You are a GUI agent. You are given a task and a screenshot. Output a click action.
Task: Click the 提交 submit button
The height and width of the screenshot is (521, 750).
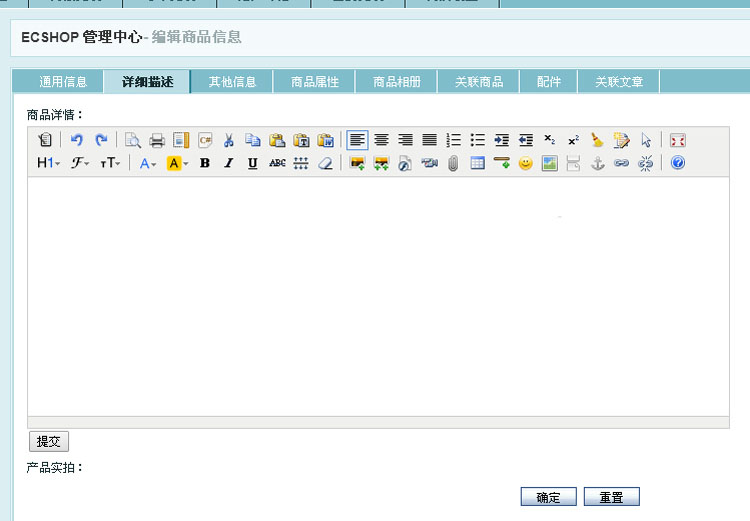click(x=49, y=441)
